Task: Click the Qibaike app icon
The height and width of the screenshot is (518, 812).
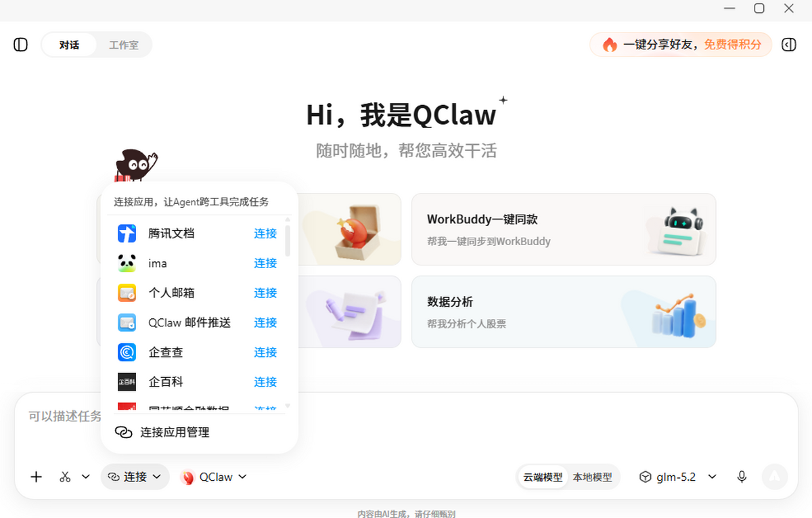Action: [127, 382]
